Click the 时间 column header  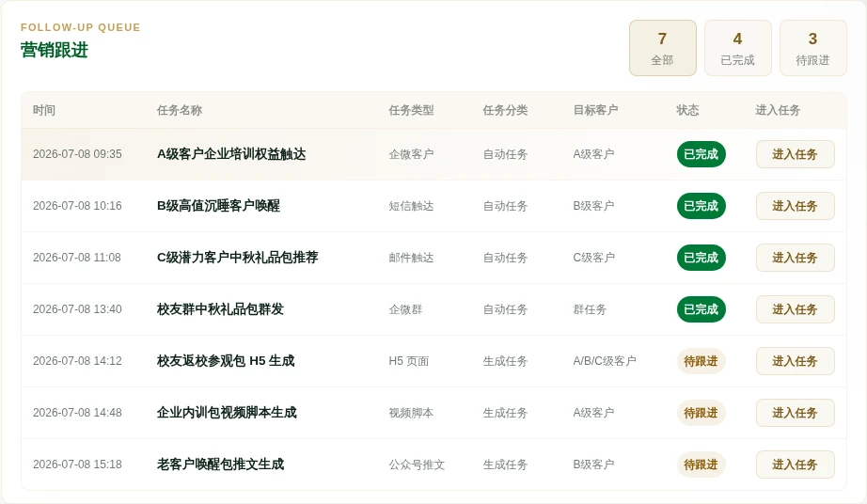click(x=44, y=110)
